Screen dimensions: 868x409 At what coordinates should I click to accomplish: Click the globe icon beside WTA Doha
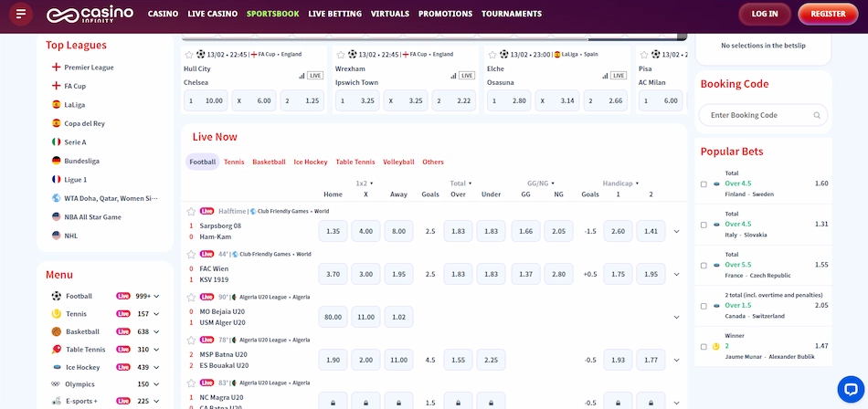[x=56, y=197]
